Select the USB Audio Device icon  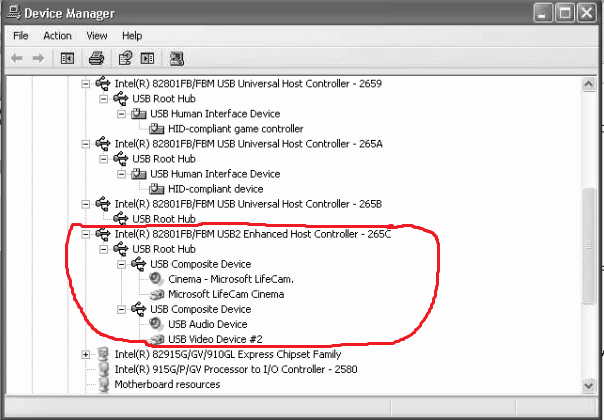pyautogui.click(x=156, y=324)
